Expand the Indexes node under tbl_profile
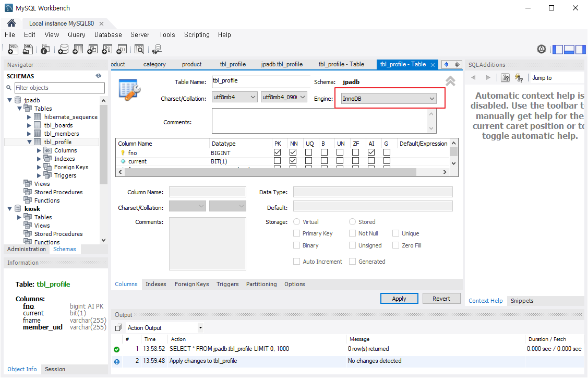The height and width of the screenshot is (378, 588). pyautogui.click(x=39, y=159)
